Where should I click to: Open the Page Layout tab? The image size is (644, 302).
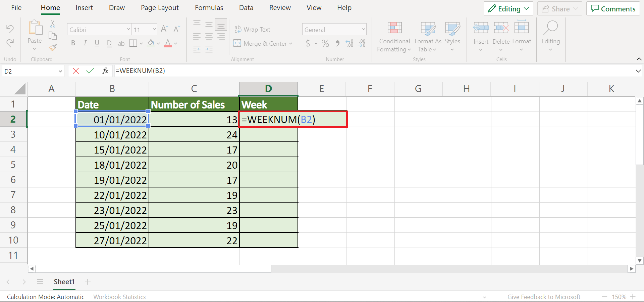[160, 8]
